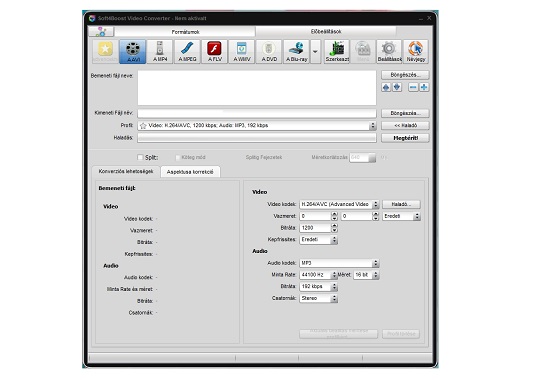550x382 pixels.
Task: Open the favorites star format button
Action: coord(105,52)
